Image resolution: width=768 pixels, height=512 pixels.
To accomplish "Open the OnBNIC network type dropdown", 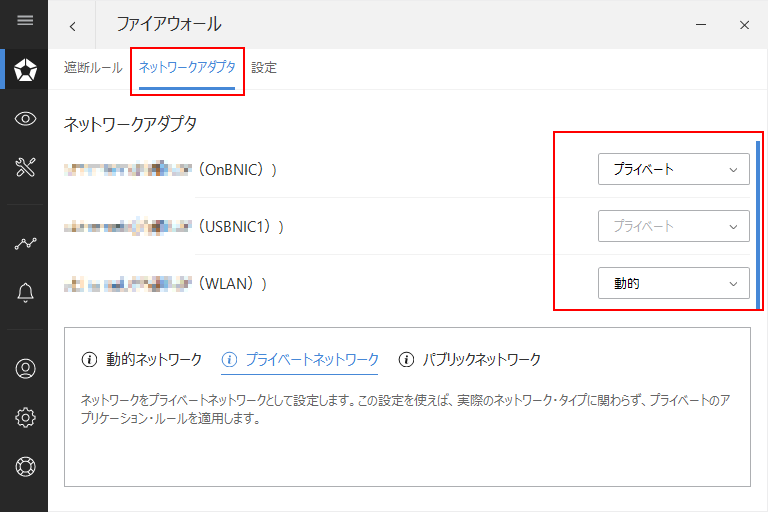I will point(673,169).
